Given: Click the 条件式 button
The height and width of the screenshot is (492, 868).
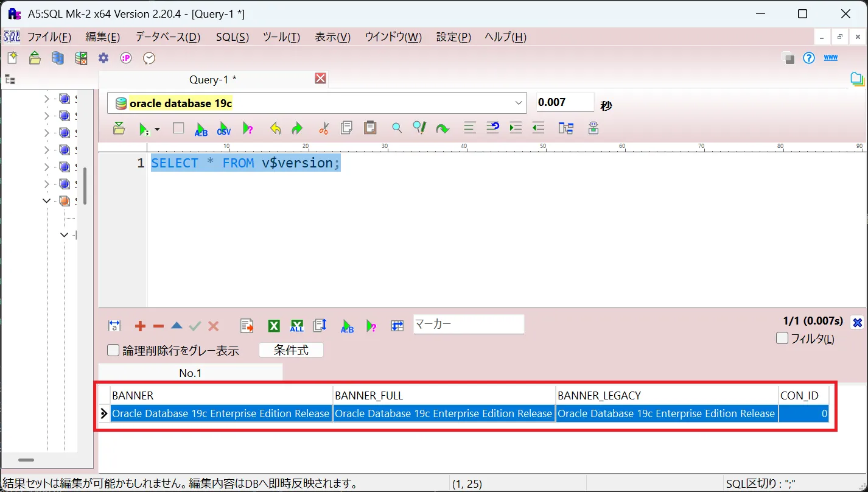Looking at the screenshot, I should tap(291, 350).
